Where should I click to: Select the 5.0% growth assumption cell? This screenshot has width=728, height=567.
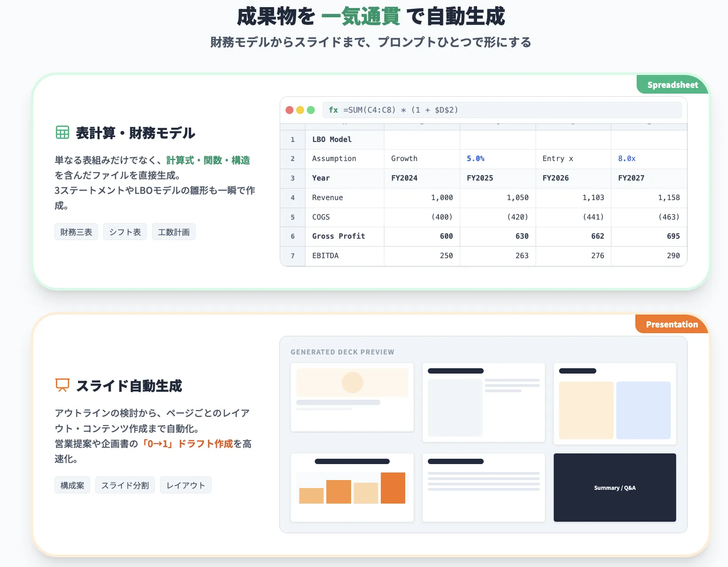(497, 159)
